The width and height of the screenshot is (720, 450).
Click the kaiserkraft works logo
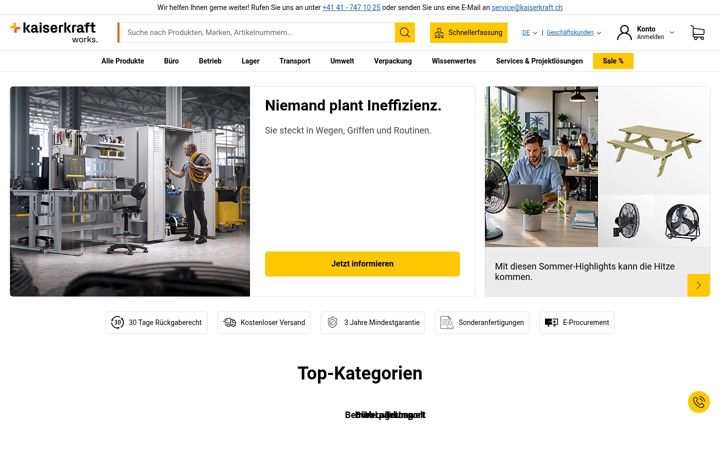54,32
